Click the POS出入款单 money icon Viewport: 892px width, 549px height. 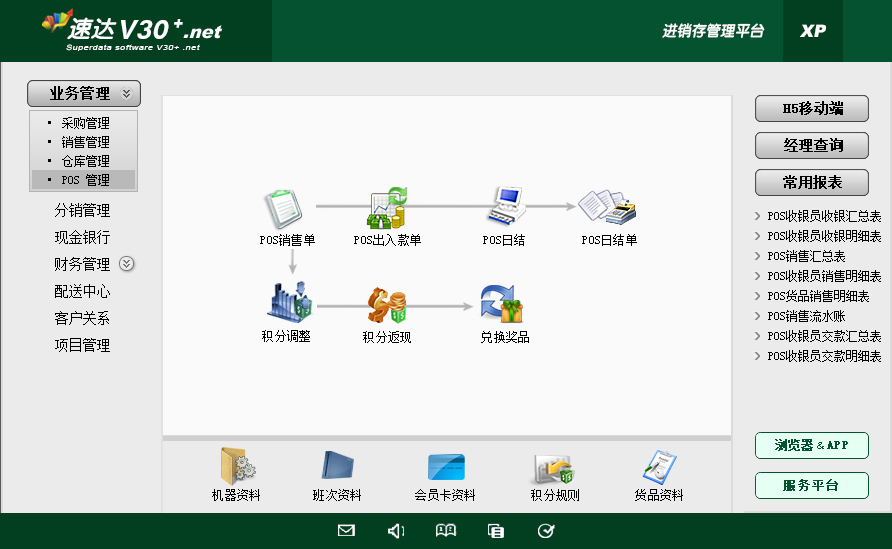coord(387,209)
